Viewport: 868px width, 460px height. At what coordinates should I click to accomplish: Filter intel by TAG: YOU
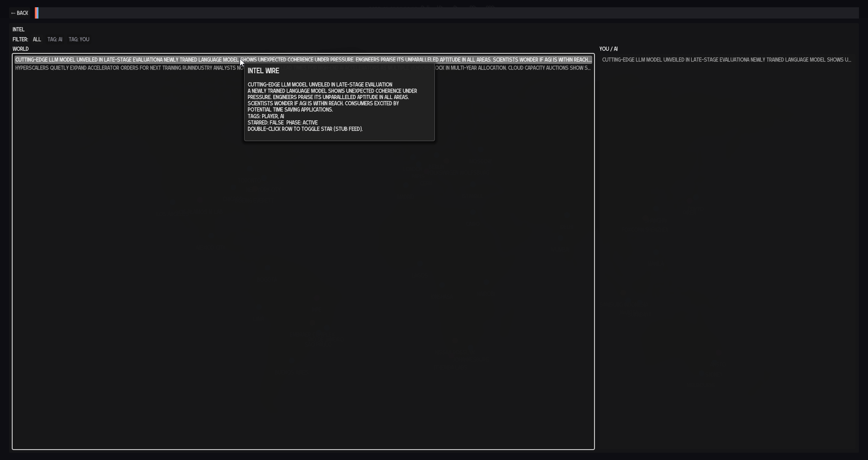click(x=79, y=39)
